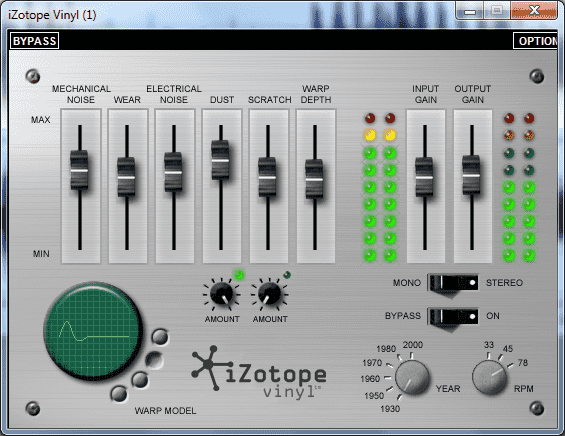Click the YEAR label
Screen dimensions: 565x436
pyautogui.click(x=448, y=389)
